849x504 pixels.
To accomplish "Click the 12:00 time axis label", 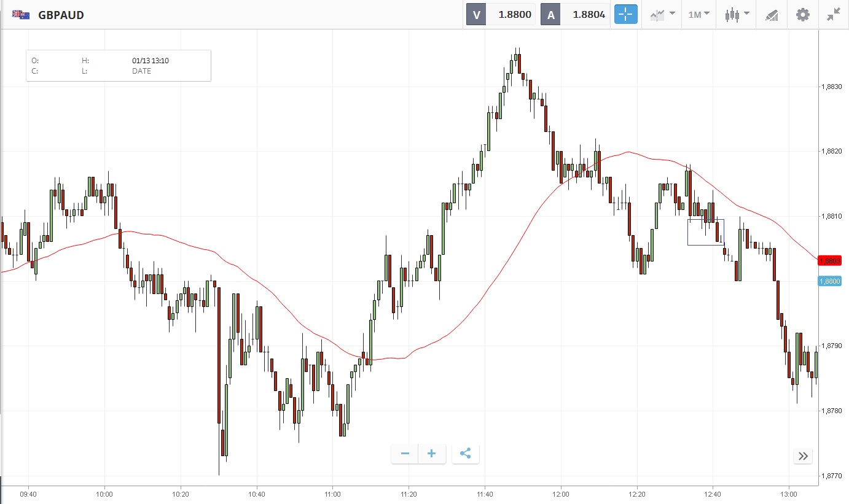I will point(560,493).
